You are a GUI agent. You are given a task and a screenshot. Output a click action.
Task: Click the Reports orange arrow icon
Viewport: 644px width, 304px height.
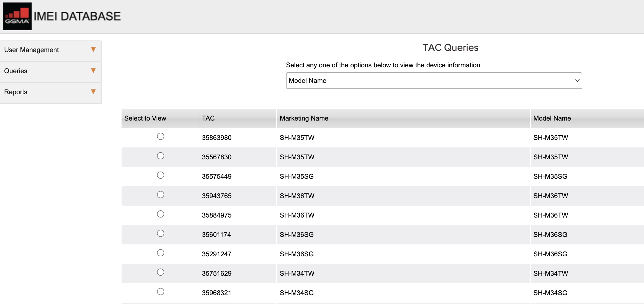(93, 92)
